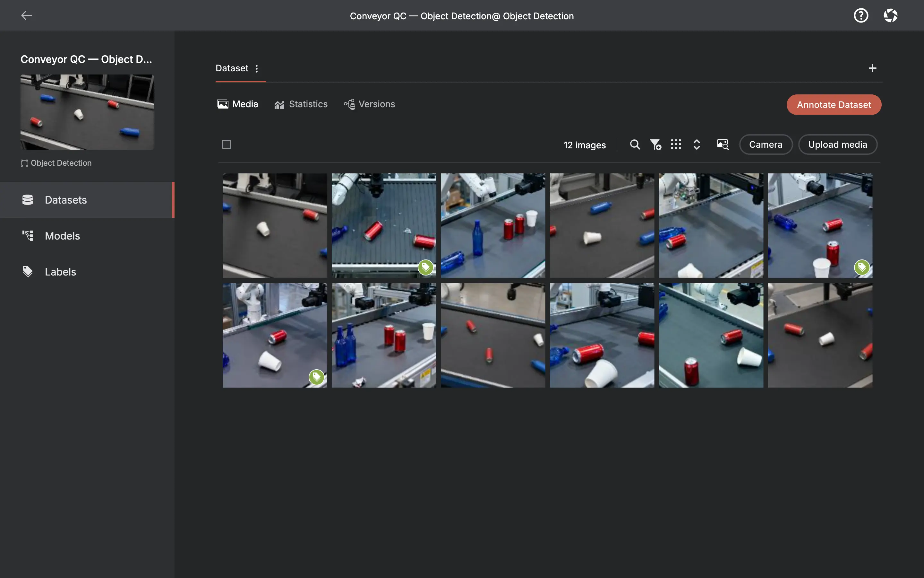Viewport: 924px width, 578px height.
Task: Open fourth top-row image with white cup
Action: (x=602, y=225)
